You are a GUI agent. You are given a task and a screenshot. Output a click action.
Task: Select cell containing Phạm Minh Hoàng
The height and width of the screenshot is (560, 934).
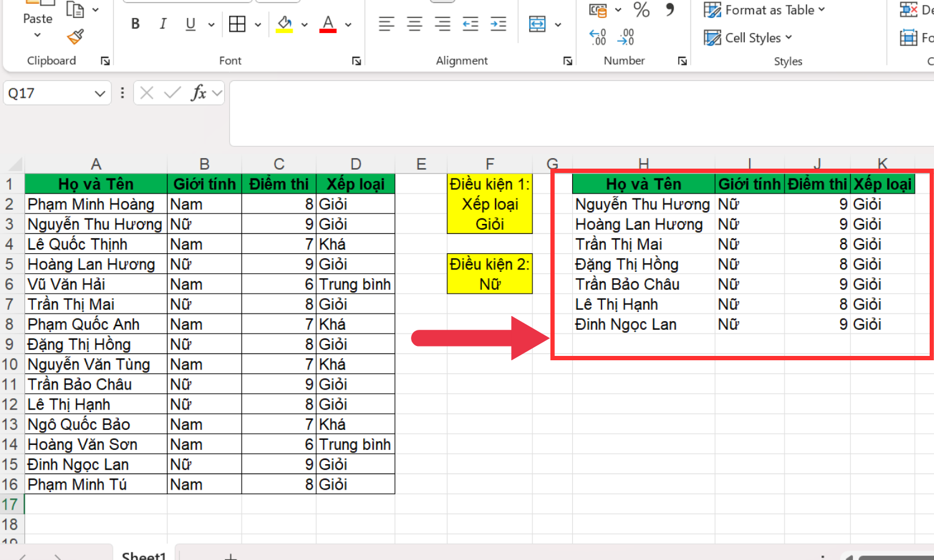96,204
